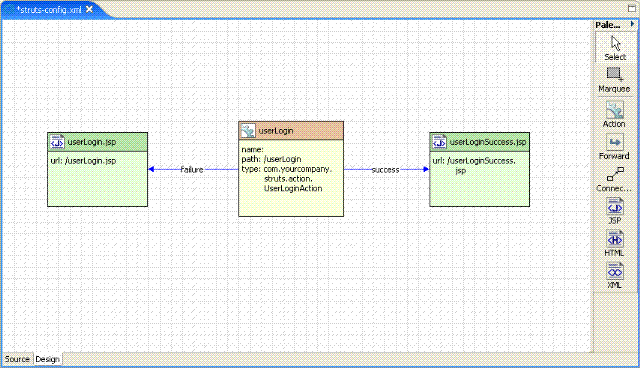The width and height of the screenshot is (640, 368).
Task: Click the 'url: /userLogin.jsp' text
Action: (83, 161)
